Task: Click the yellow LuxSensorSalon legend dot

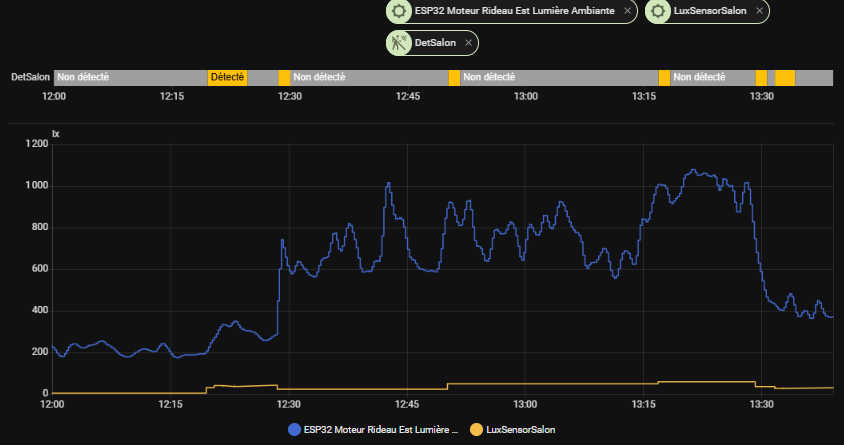Action: coord(476,429)
